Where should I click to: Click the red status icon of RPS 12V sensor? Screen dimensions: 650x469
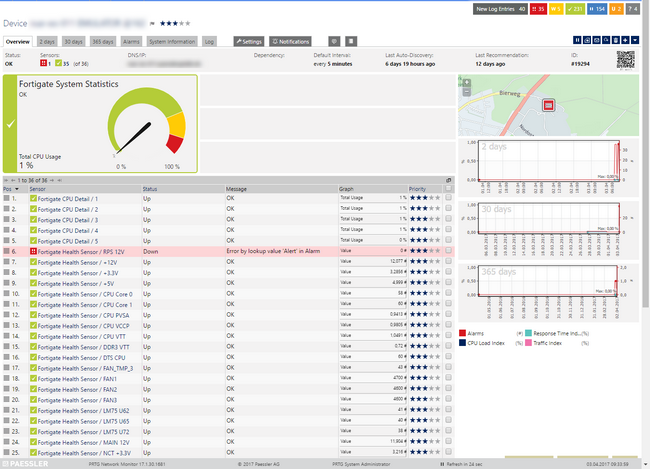point(33,251)
